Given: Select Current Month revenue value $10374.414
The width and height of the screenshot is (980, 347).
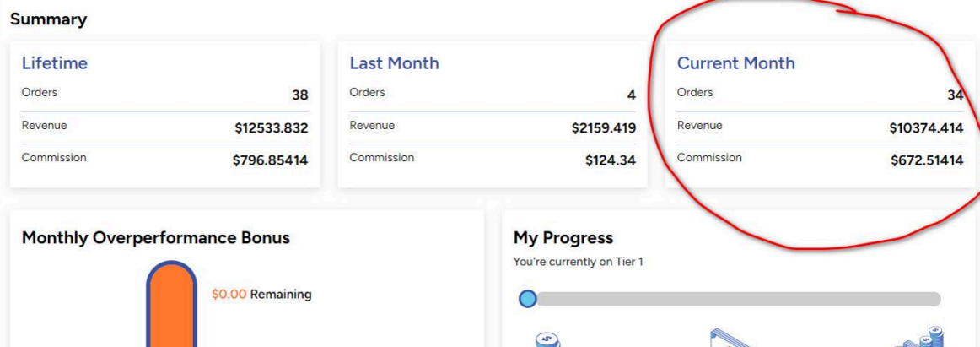Looking at the screenshot, I should point(925,128).
